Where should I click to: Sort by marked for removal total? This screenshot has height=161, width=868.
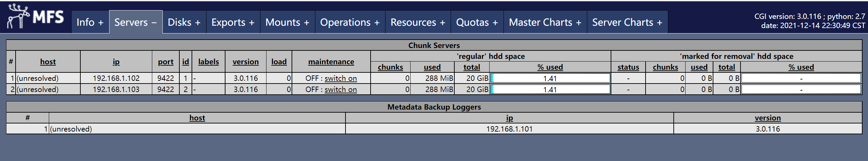(727, 67)
